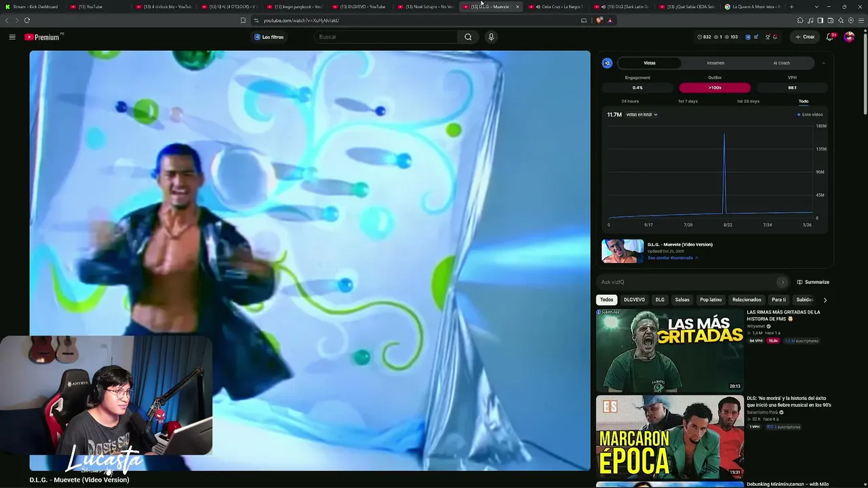Switch to the Stream - Kick Dashboard tab
868x488 pixels.
tap(33, 7)
